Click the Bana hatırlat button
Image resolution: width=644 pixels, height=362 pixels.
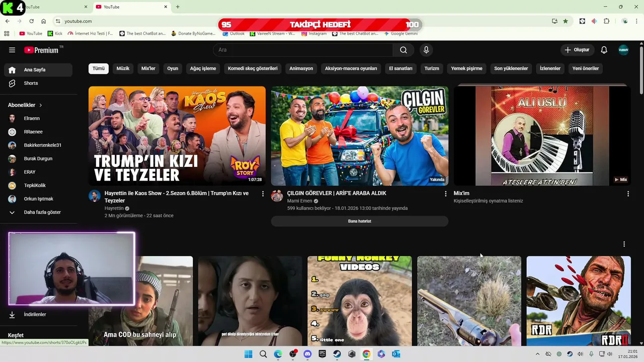tap(360, 221)
